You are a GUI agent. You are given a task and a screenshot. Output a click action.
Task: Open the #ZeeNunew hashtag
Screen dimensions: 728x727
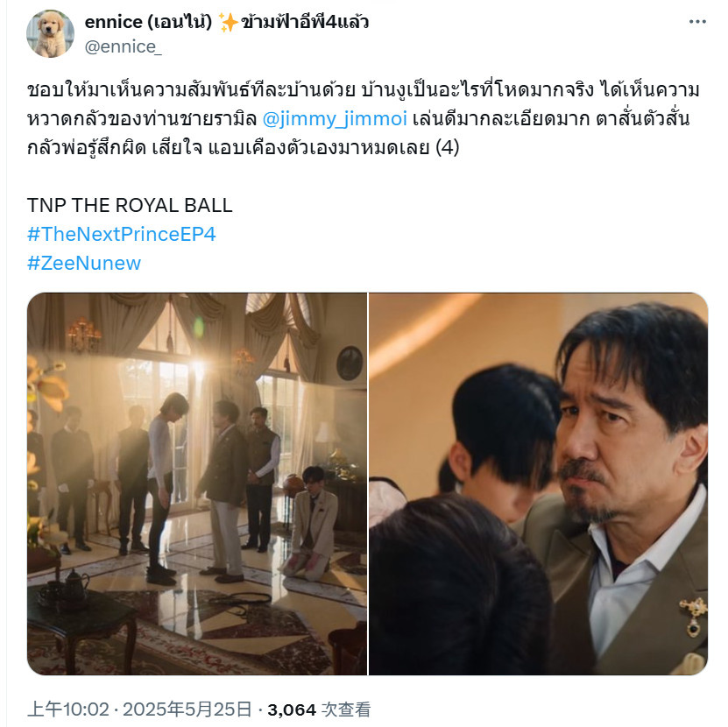(x=84, y=263)
